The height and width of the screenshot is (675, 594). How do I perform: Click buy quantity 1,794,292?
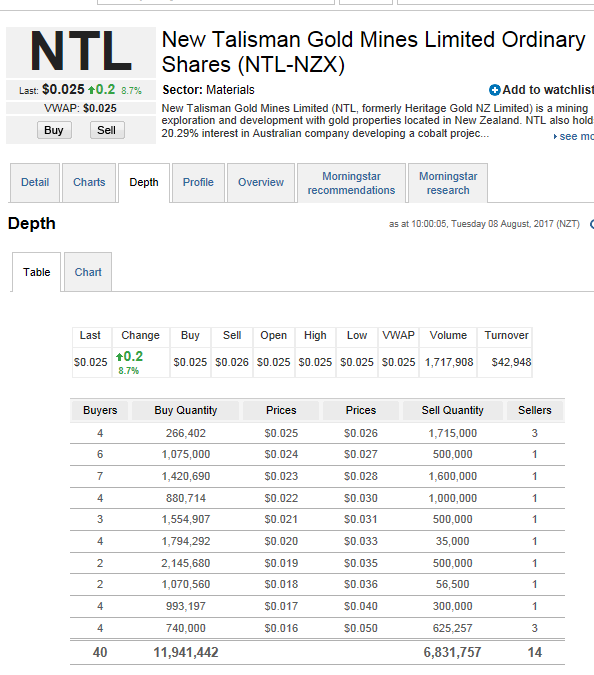click(x=186, y=542)
